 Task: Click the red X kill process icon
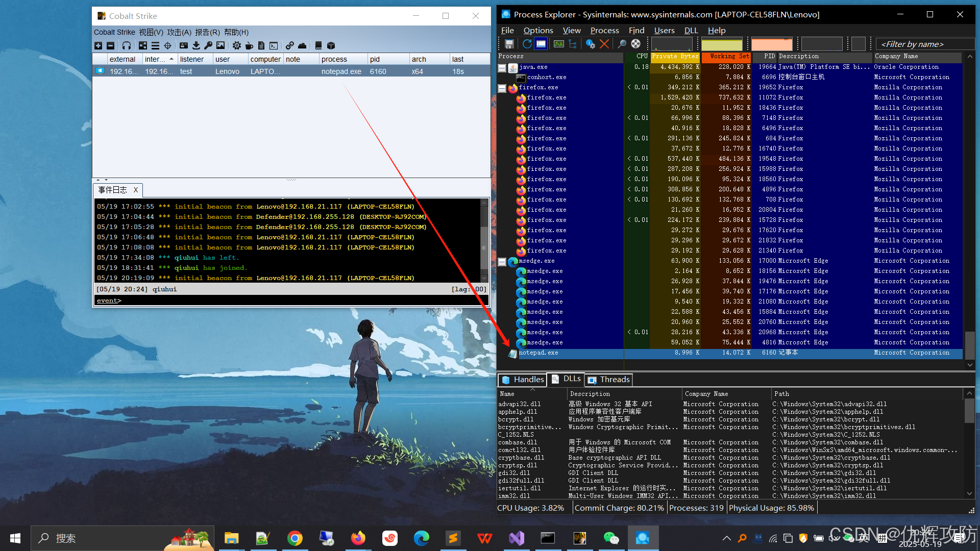pos(604,44)
